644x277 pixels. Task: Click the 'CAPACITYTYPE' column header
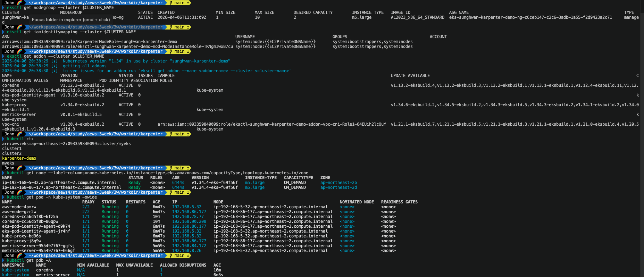(299, 178)
